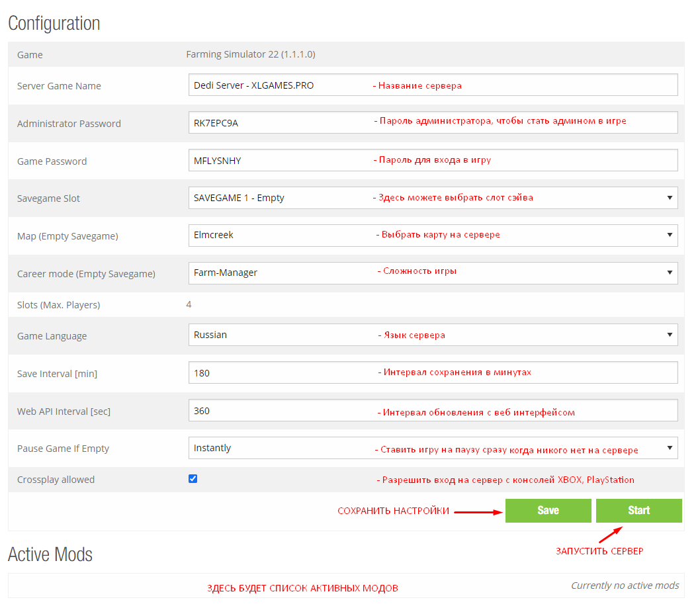
Task: Click the Configuration section heading
Action: 54,24
